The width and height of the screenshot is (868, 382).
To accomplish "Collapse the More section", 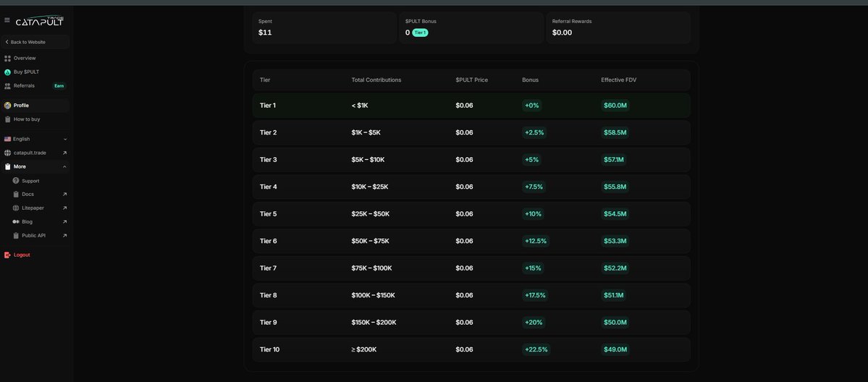I will (x=35, y=166).
